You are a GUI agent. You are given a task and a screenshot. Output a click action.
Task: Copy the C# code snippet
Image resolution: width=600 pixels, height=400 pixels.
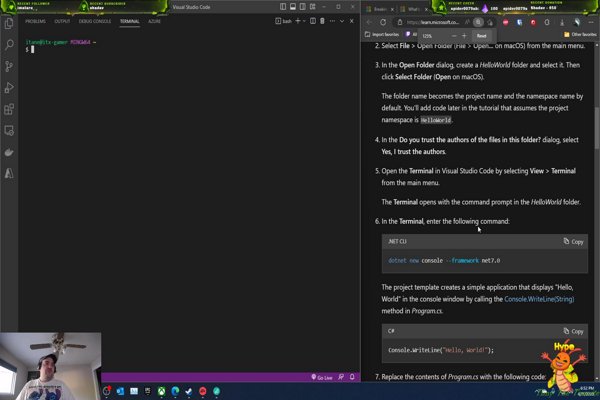(x=573, y=331)
